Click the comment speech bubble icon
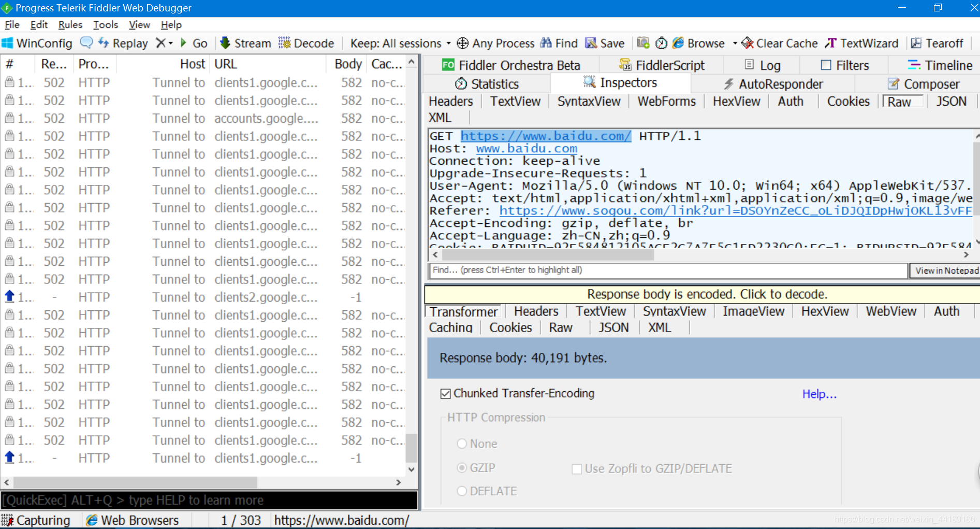Image resolution: width=980 pixels, height=529 pixels. (86, 43)
